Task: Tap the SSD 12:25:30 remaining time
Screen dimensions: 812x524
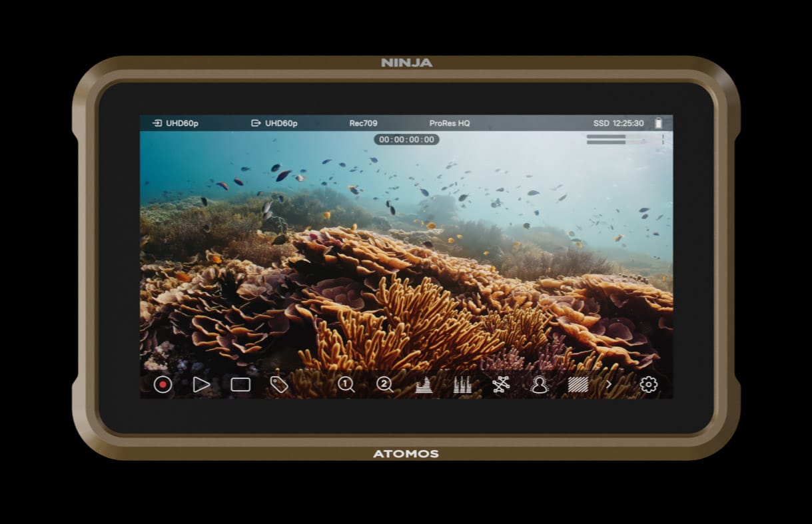Action: click(x=618, y=123)
